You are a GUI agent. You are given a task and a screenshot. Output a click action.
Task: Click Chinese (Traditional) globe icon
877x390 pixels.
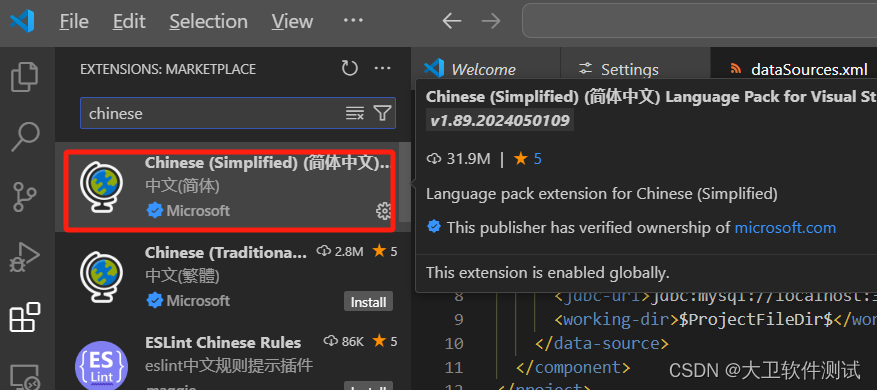(x=102, y=277)
